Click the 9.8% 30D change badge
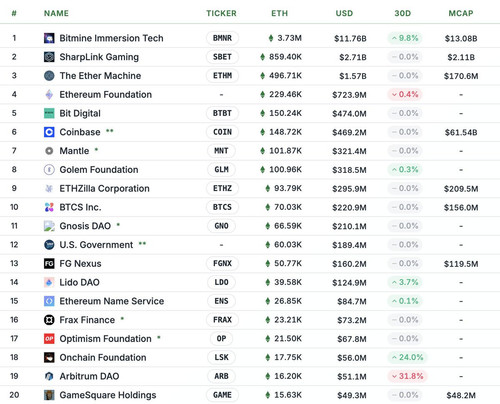The width and height of the screenshot is (500, 404). pos(405,38)
